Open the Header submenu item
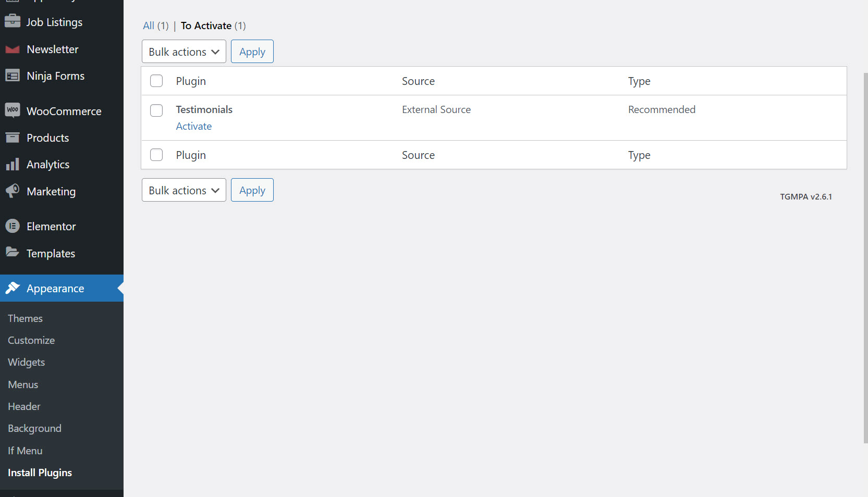868x497 pixels. coord(24,406)
